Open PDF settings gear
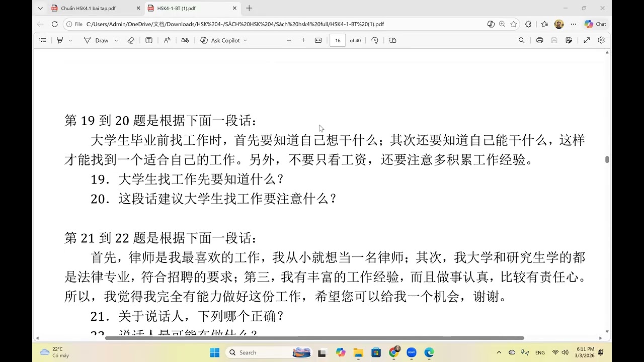This screenshot has height=362, width=644. point(601,40)
